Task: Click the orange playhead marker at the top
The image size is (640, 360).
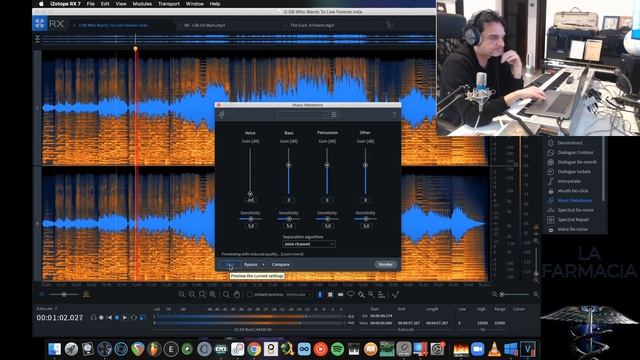Action: 136,49
